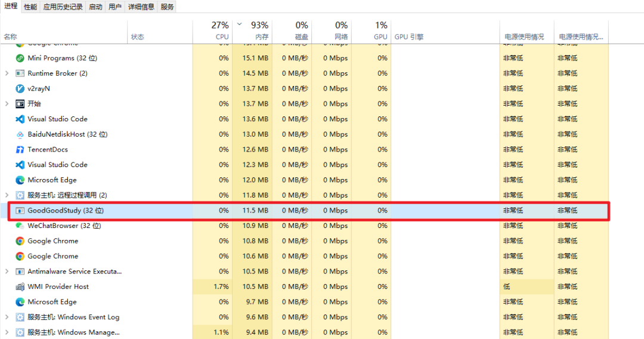The height and width of the screenshot is (339, 644).
Task: Click the TencentDocs process name
Action: tap(48, 150)
